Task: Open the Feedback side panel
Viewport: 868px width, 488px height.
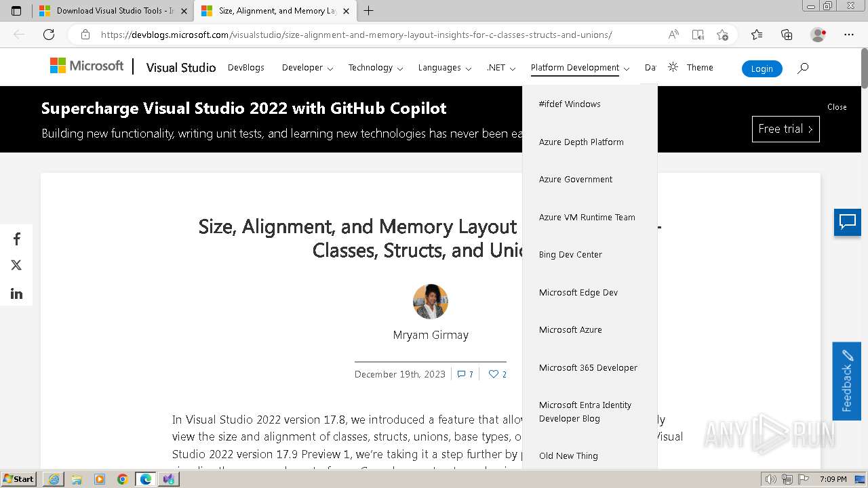Action: [847, 381]
